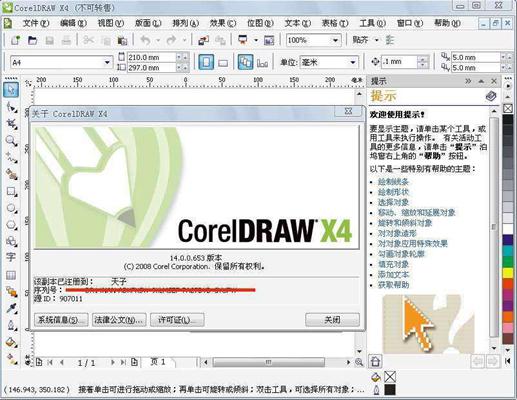Open the A4 paper size dropdown
The image size is (517, 400).
click(107, 62)
